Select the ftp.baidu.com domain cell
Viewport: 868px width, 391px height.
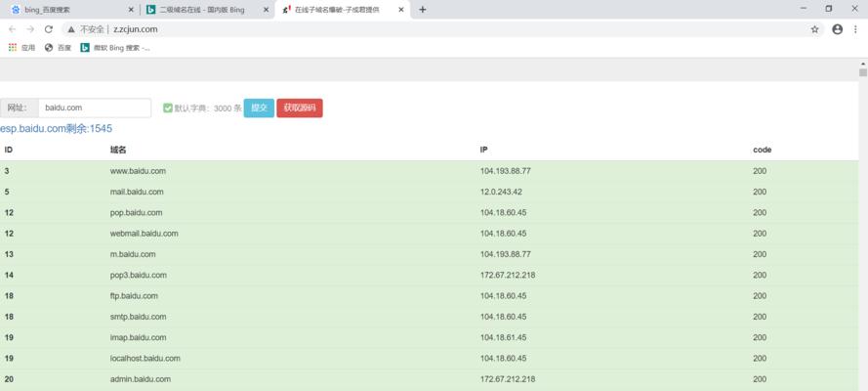134,296
